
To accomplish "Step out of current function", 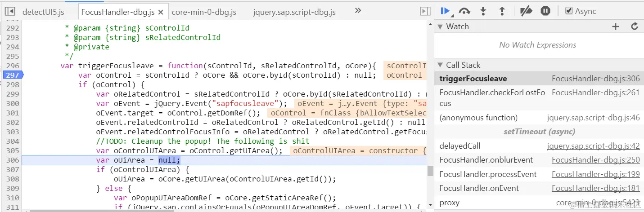I will (x=502, y=11).
